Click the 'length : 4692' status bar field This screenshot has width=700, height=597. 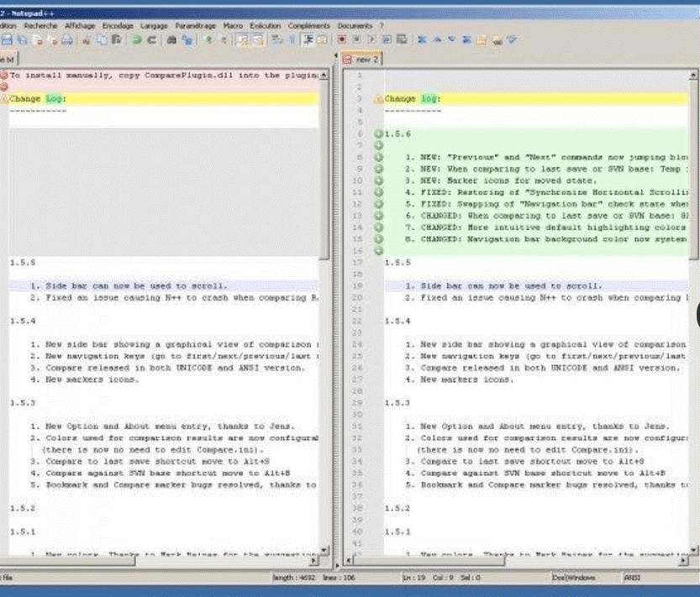pyautogui.click(x=294, y=578)
